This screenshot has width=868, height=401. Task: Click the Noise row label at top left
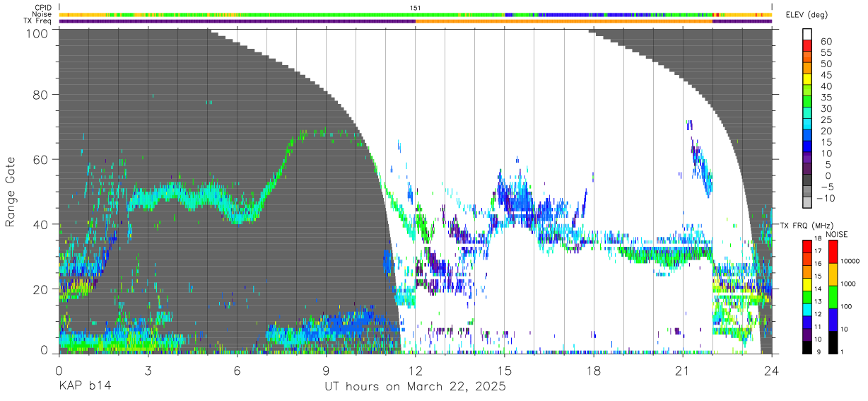pyautogui.click(x=42, y=14)
